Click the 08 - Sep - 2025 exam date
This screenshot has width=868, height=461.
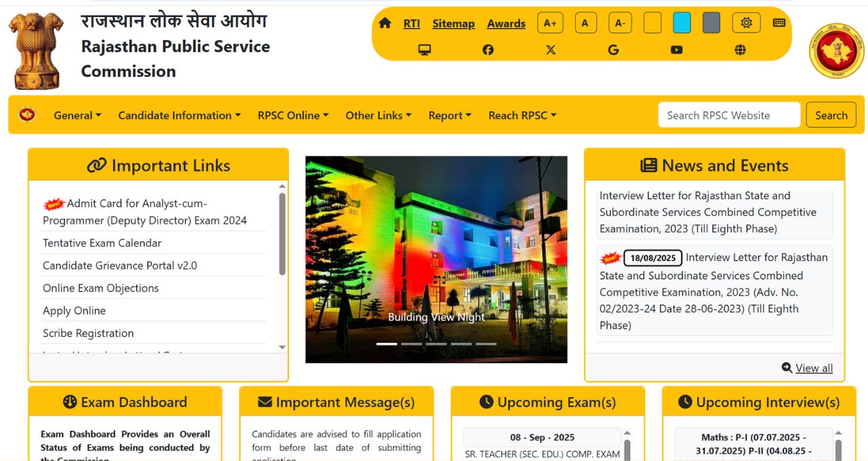(x=542, y=437)
